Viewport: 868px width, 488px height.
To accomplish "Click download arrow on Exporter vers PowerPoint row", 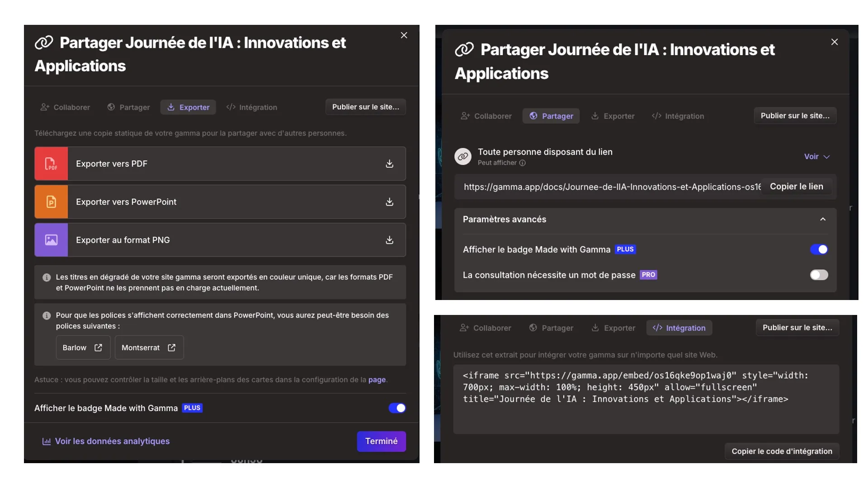I will click(x=389, y=202).
